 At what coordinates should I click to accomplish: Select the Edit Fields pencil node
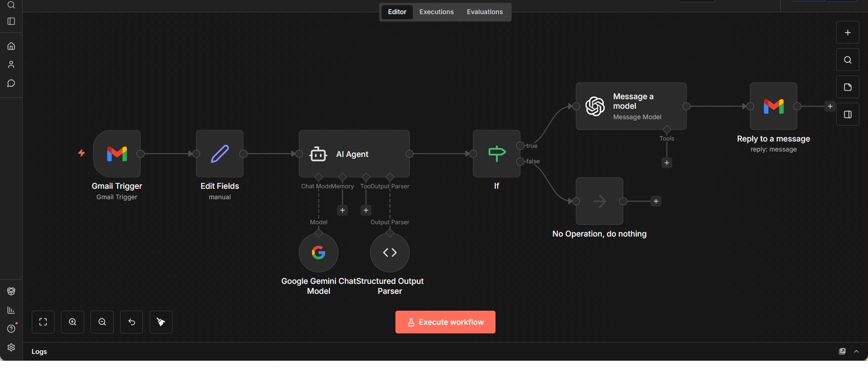click(x=220, y=154)
